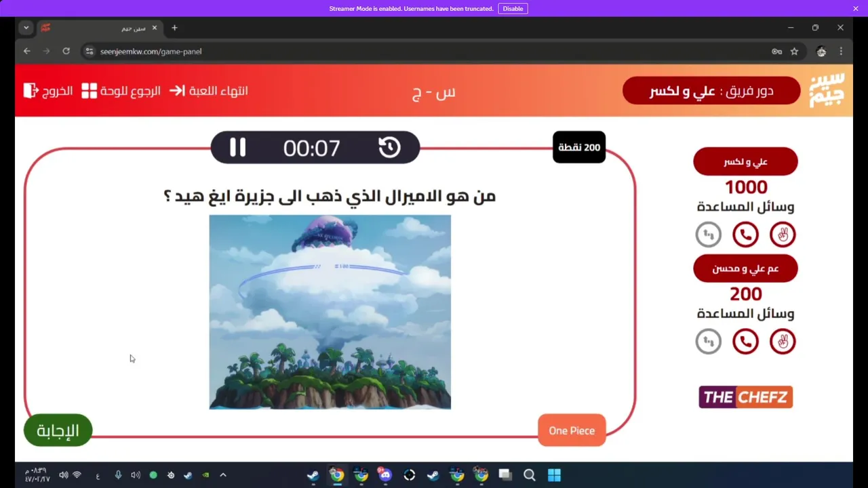Use the phone call lifeline for عم علي و محسن

point(745,342)
